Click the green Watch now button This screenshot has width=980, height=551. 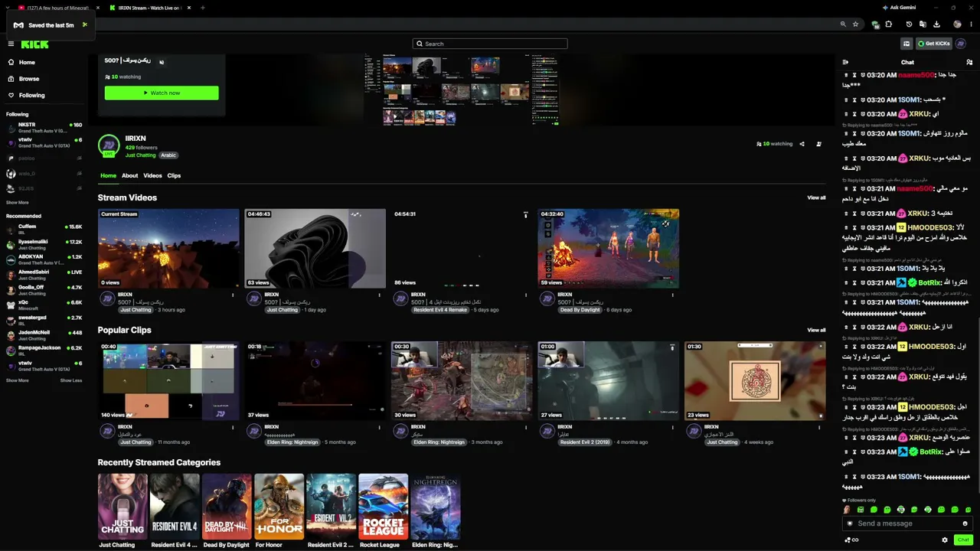click(x=162, y=93)
